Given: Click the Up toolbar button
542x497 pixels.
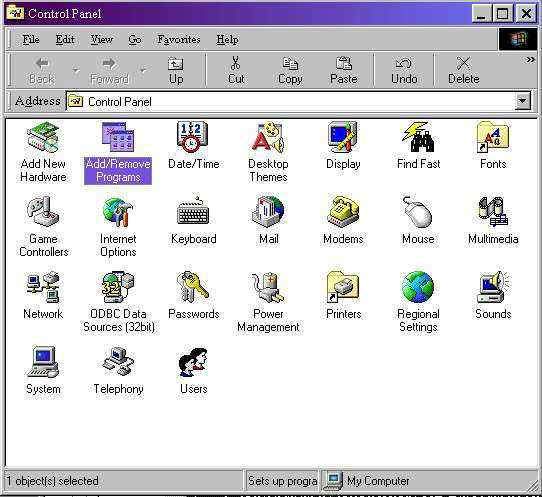Looking at the screenshot, I should click(176, 71).
